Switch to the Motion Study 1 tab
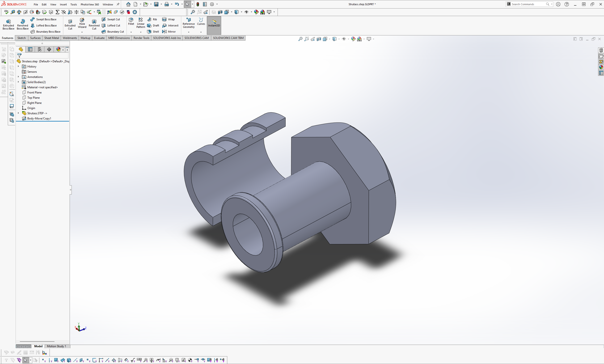 click(56, 346)
